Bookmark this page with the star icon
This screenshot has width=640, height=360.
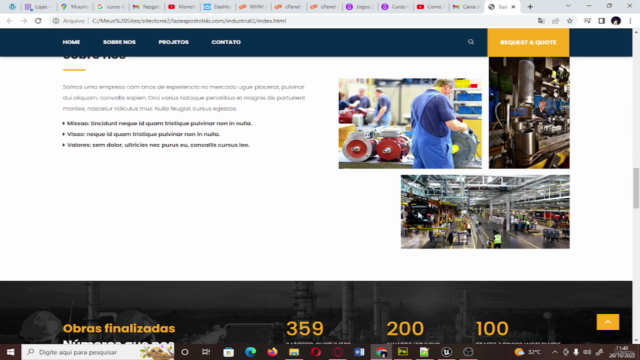point(570,21)
